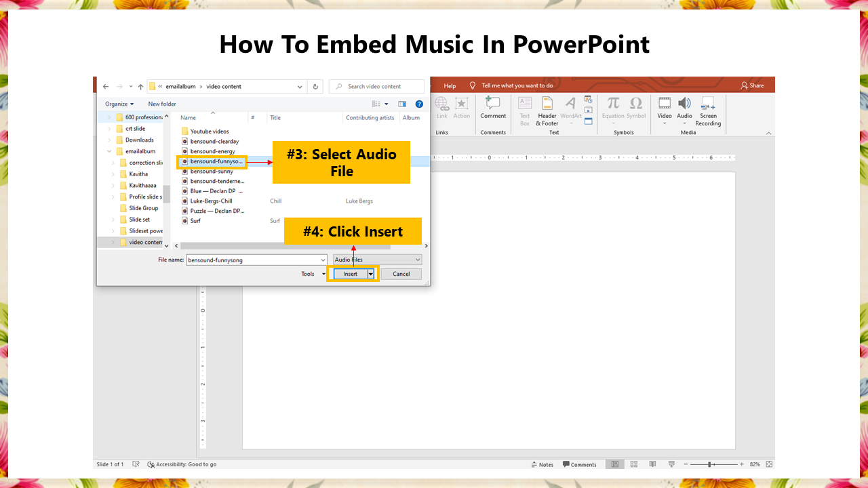Click Tell me what you want to do
Viewport: 868px width, 488px height.
517,85
